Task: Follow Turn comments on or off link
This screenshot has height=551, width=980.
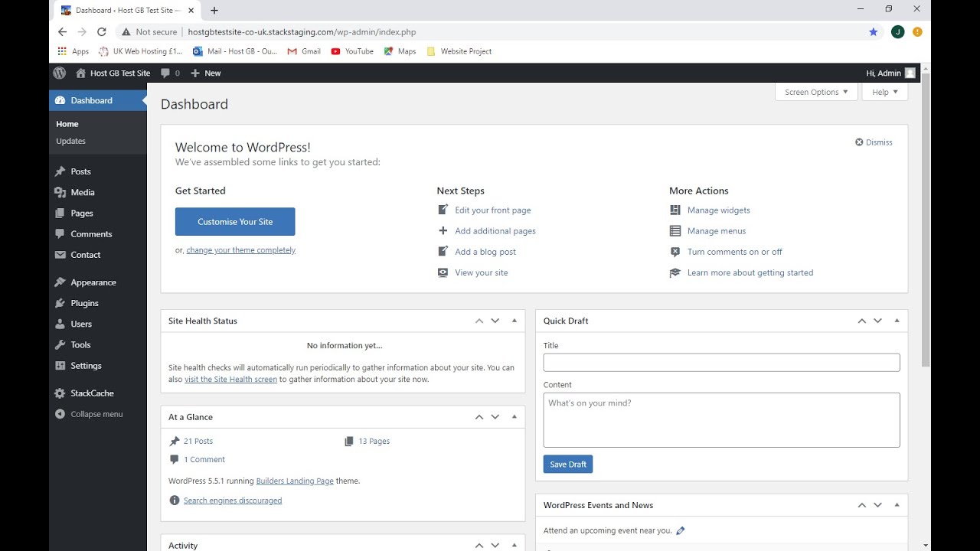Action: point(735,252)
